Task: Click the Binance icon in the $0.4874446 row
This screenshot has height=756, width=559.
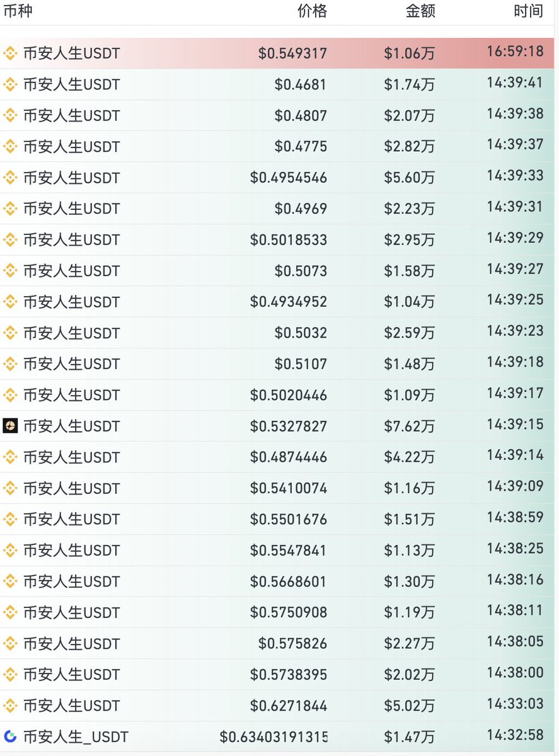Action: (10, 457)
